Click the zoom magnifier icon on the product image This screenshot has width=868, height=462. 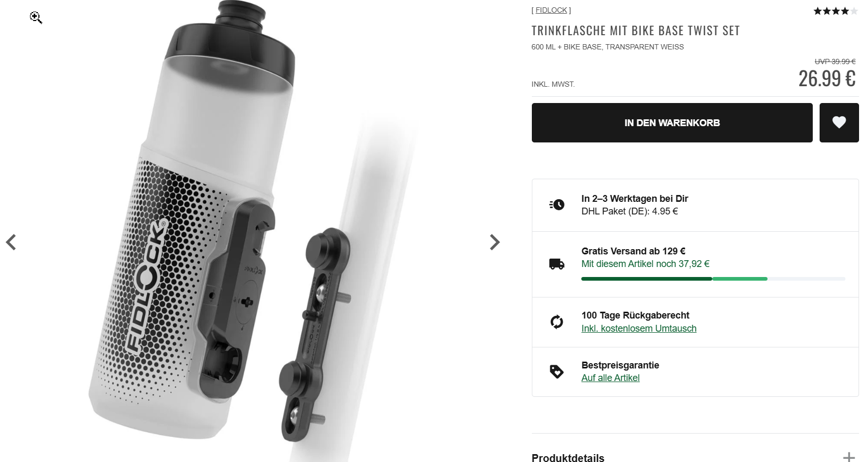click(36, 18)
